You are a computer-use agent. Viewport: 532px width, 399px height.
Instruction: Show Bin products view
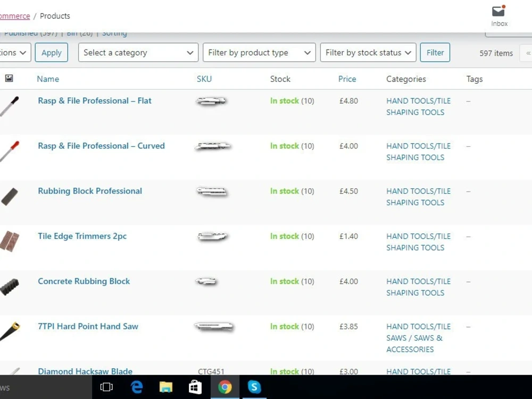[80, 34]
